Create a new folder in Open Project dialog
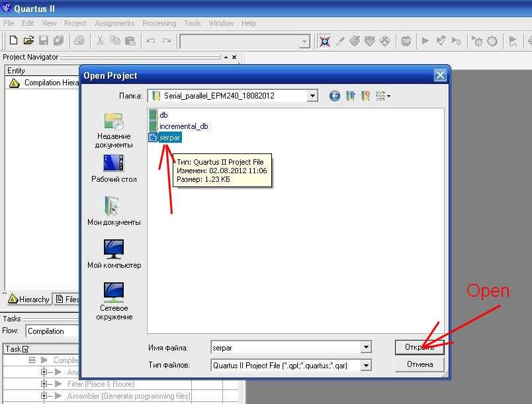Viewport: 532px width, 404px height. [366, 96]
